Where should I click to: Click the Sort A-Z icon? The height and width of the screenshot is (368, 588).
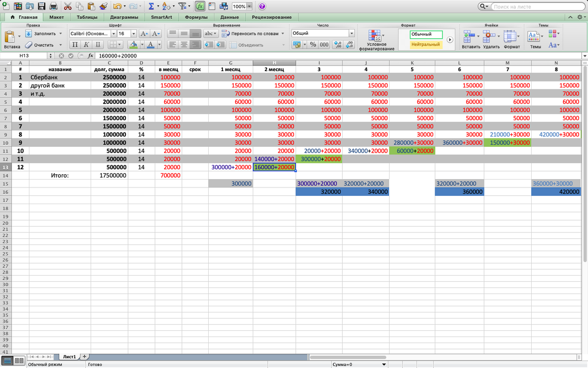(x=166, y=6)
